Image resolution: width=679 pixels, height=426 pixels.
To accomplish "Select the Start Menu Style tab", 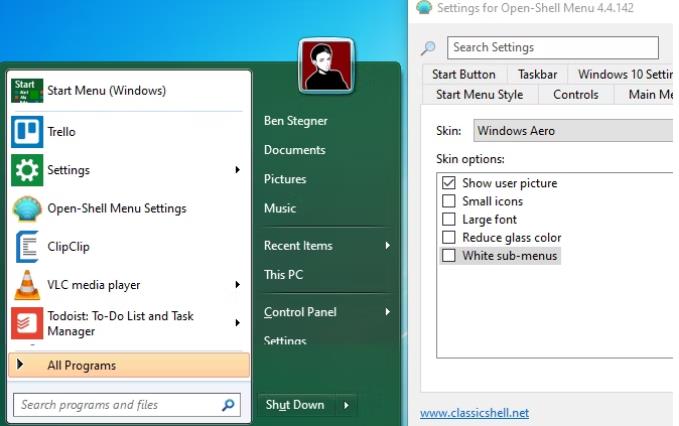I will click(x=480, y=95).
